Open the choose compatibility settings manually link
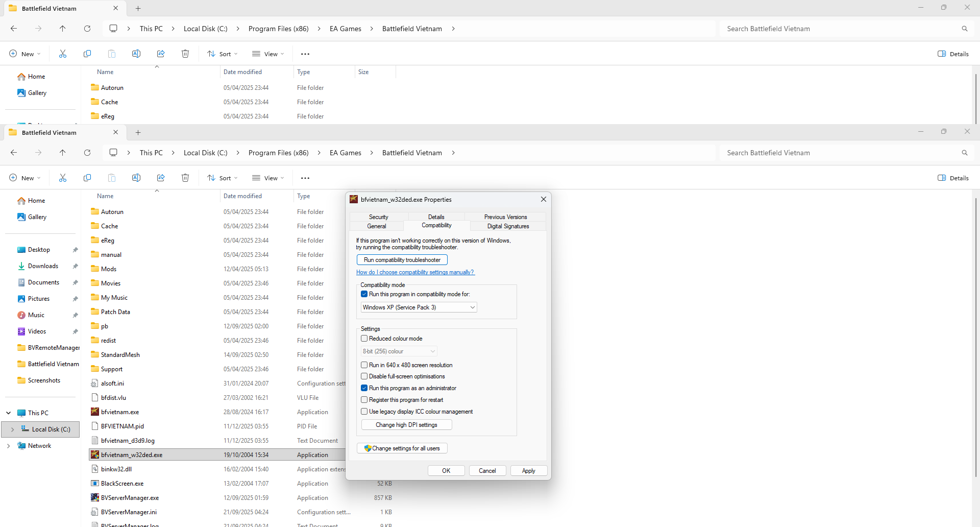Screen dimensions: 980x527 [x=415, y=272]
